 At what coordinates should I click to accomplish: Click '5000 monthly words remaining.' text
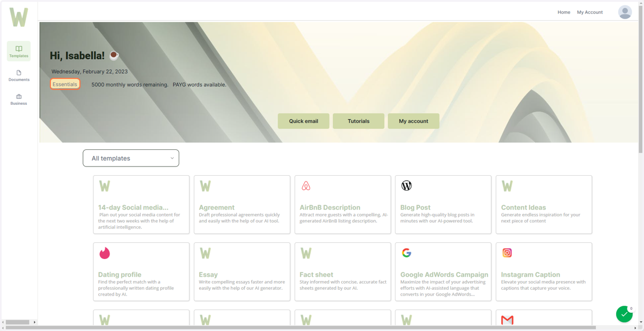[x=130, y=84]
